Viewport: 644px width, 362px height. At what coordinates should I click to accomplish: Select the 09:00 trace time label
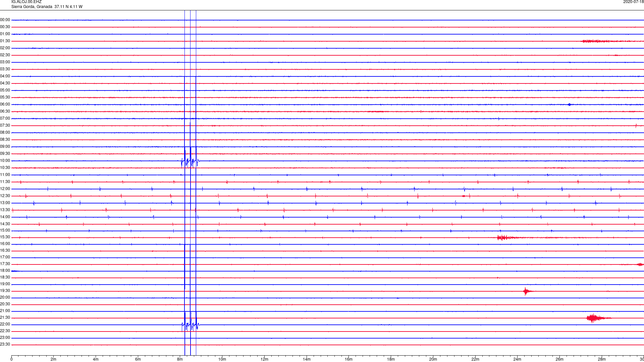[x=5, y=147]
